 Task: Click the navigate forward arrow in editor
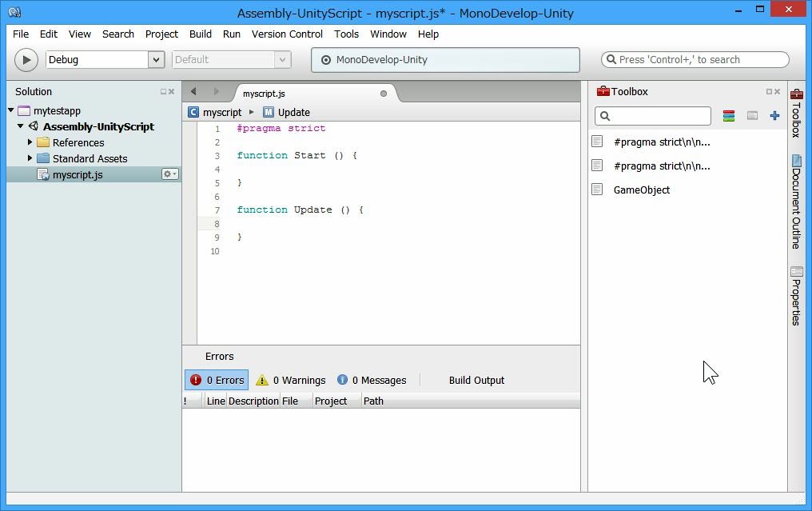216,92
